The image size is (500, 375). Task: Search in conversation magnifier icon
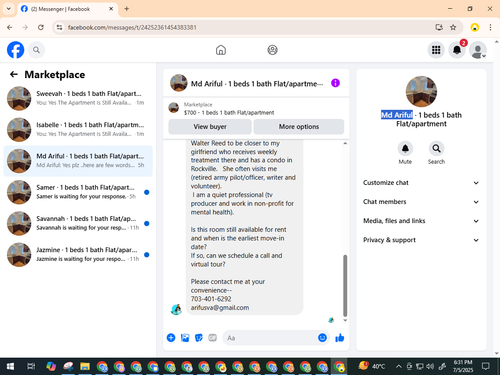tap(436, 149)
